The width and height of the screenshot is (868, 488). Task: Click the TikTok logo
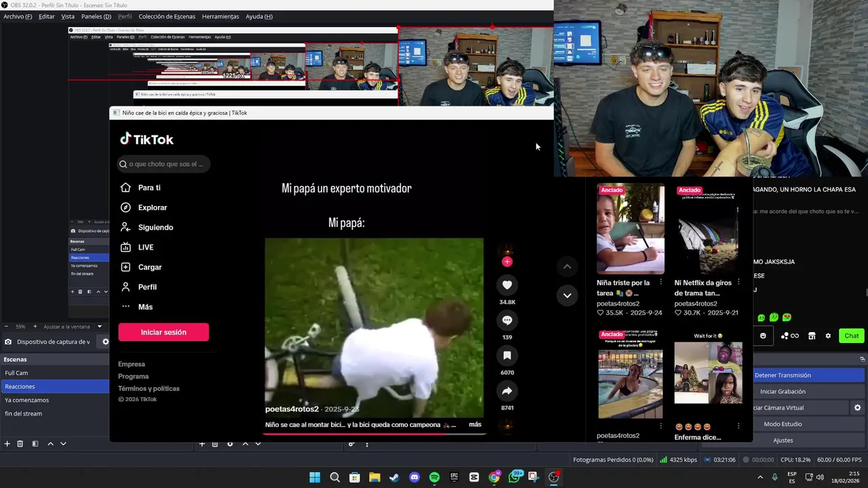(x=146, y=139)
